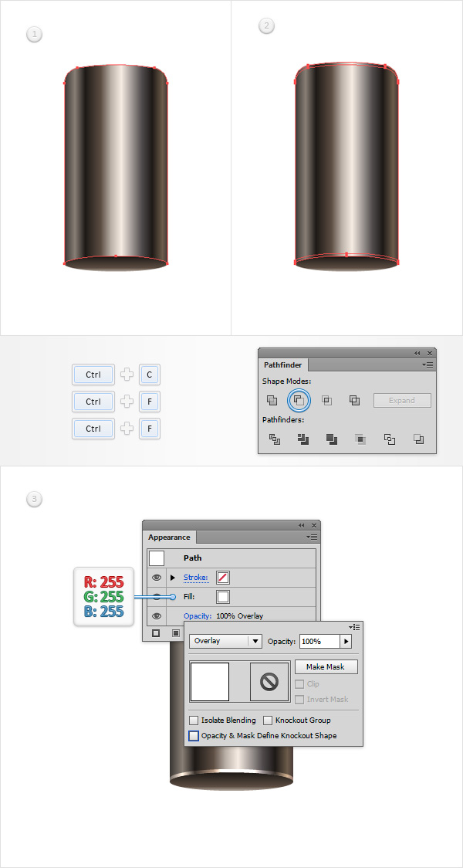Toggle Opacity & Mask Define Knockout Shape
The width and height of the screenshot is (463, 868).
click(194, 736)
